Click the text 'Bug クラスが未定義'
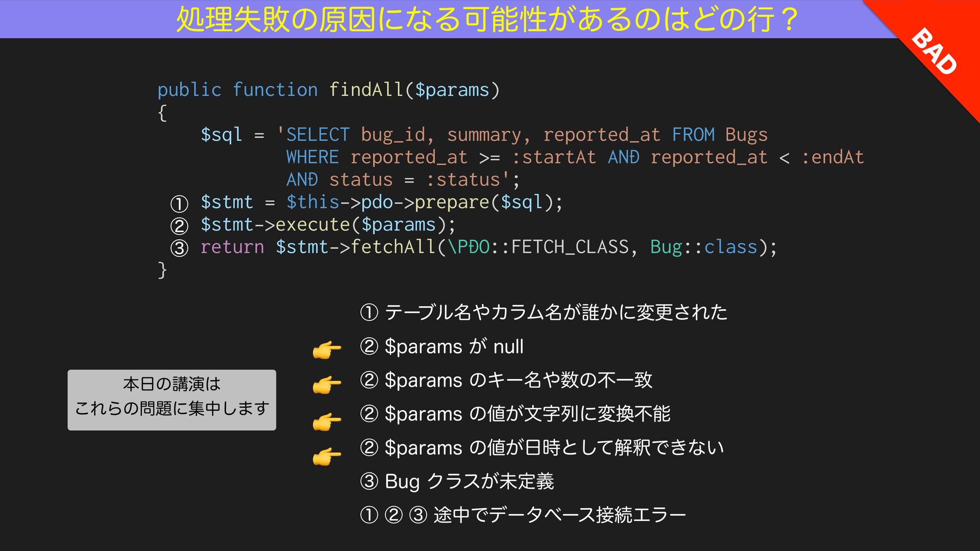Viewport: 980px width, 551px height. pos(469,481)
